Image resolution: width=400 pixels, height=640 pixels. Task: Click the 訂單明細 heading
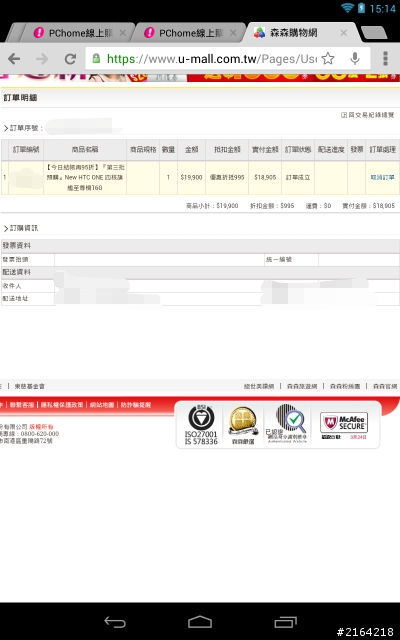click(x=20, y=98)
